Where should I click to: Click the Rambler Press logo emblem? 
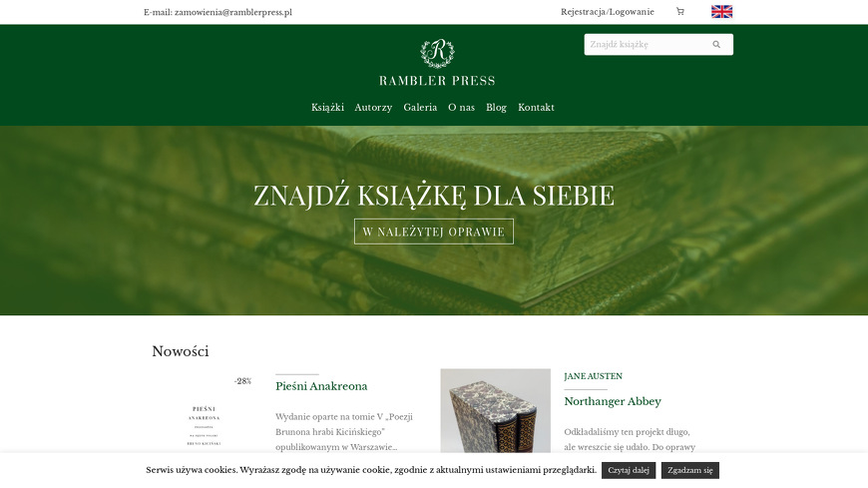click(x=437, y=53)
